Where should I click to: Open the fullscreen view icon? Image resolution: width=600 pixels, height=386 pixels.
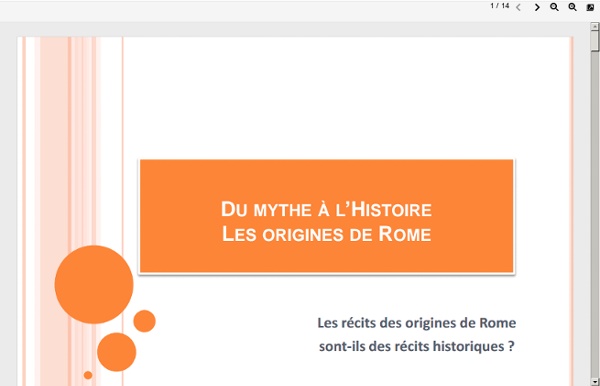tap(590, 7)
